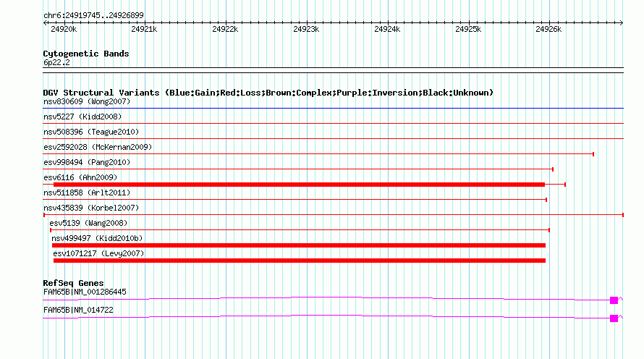Open variant nsv435839 (Korbel2007)
The width and height of the screenshot is (644, 359).
click(91, 208)
